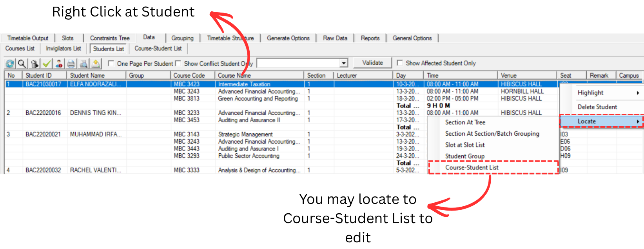Click the Venue column header
Viewport: 644px width, 249px height.
pos(527,75)
